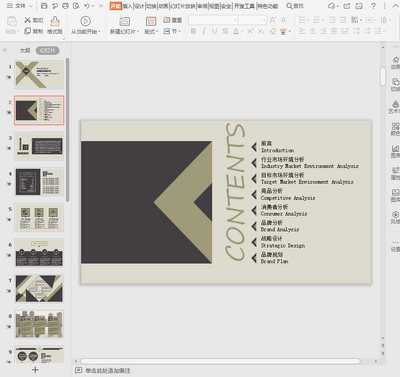Click the vertical CONTENTS text on slide
Viewport: 400px width, 377px height.
point(235,192)
